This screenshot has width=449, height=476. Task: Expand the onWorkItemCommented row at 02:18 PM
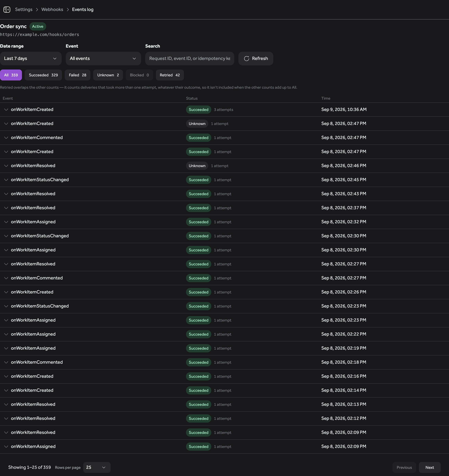click(6, 362)
